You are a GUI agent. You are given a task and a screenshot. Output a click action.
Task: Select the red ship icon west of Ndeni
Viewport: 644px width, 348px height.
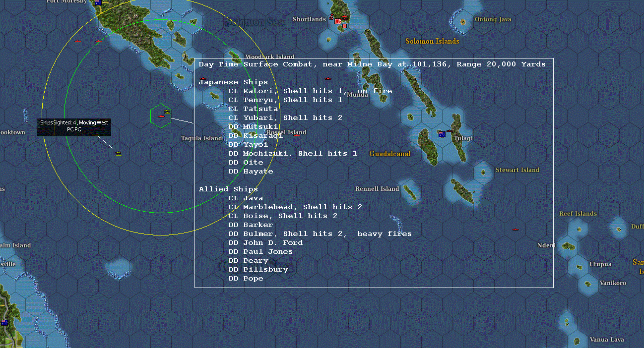(515, 230)
